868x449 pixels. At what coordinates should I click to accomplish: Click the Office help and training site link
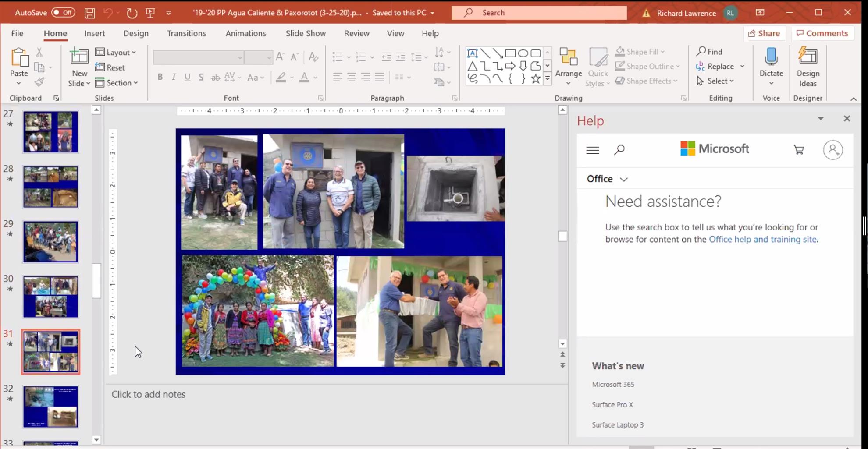click(762, 239)
